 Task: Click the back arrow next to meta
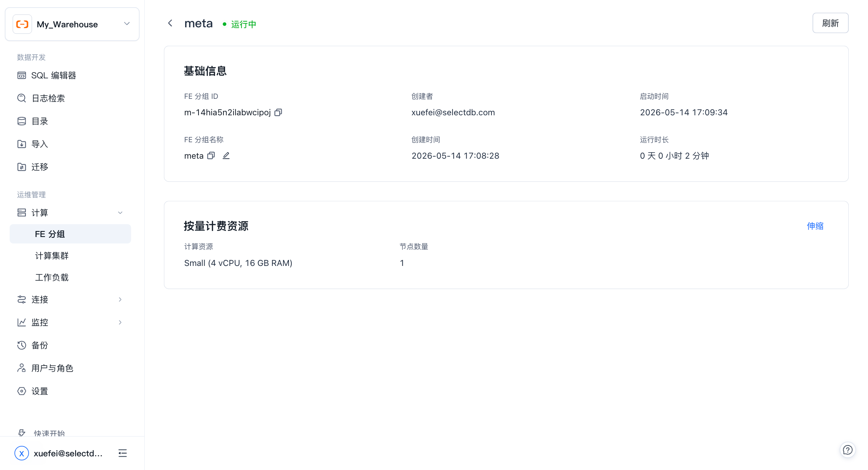coord(170,23)
